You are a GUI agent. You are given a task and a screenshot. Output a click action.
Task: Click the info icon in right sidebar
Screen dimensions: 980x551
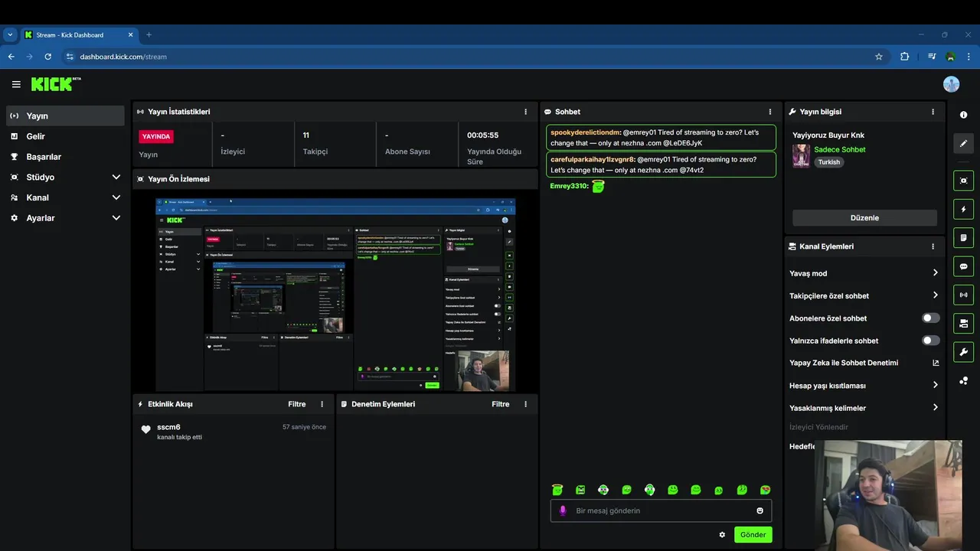(963, 115)
